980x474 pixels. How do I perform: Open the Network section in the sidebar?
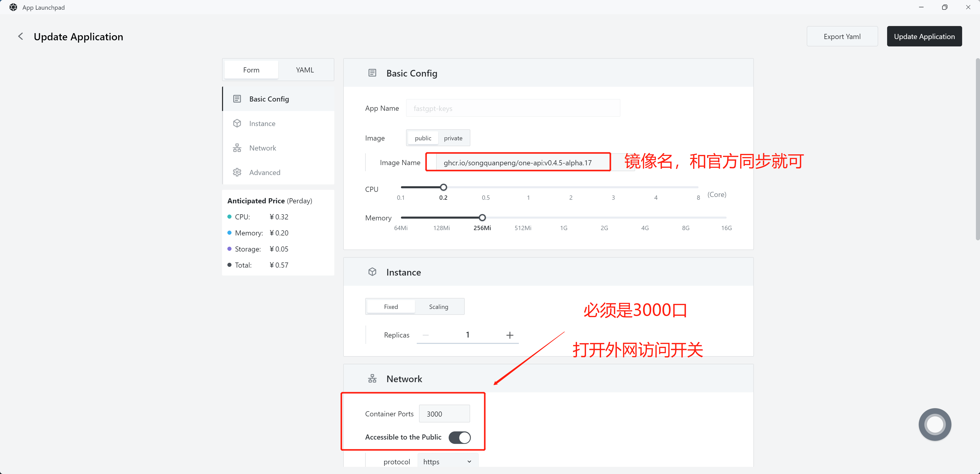point(263,148)
